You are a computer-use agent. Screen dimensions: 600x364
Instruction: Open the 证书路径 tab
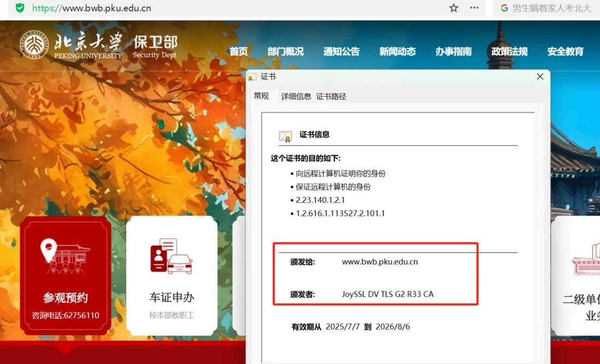(331, 96)
